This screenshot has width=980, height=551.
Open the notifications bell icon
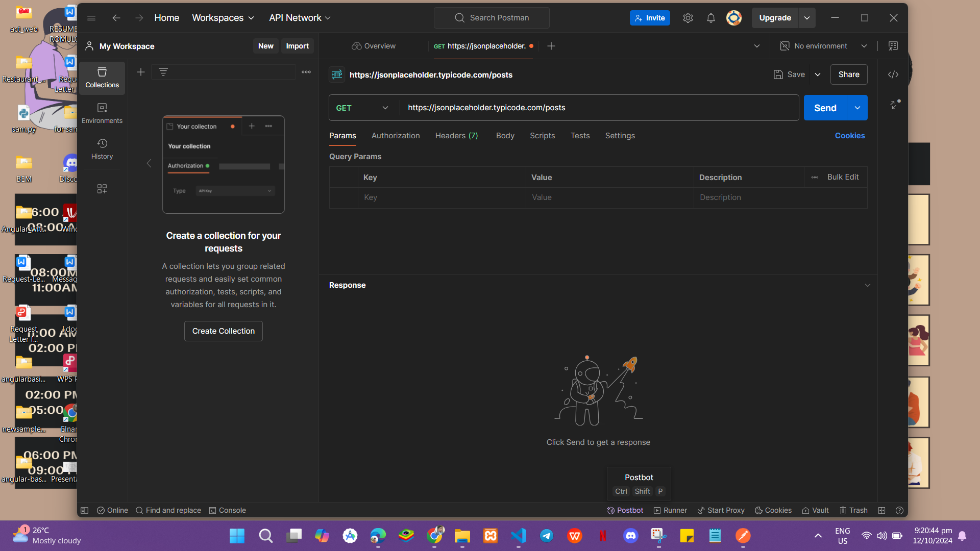coord(710,18)
